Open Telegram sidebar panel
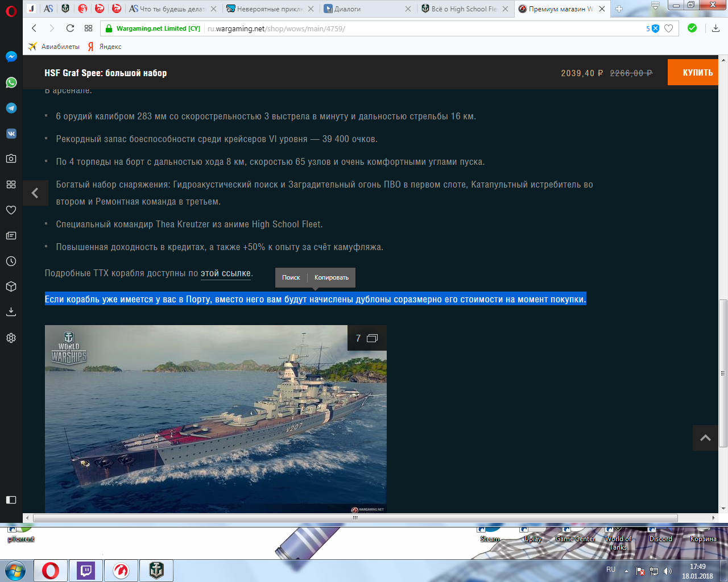The image size is (728, 582). pyautogui.click(x=11, y=108)
